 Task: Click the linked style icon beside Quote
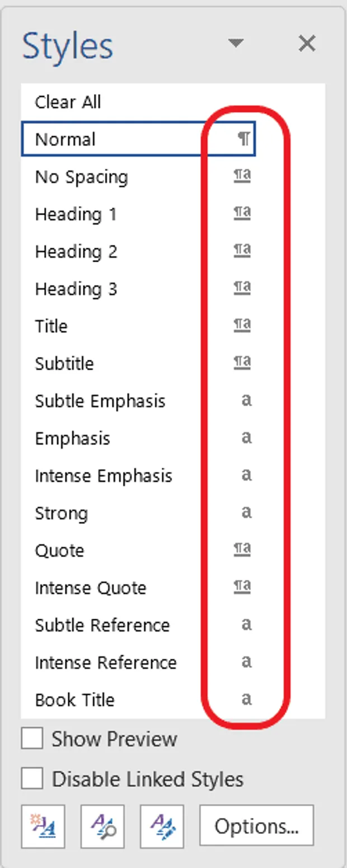coord(242,550)
